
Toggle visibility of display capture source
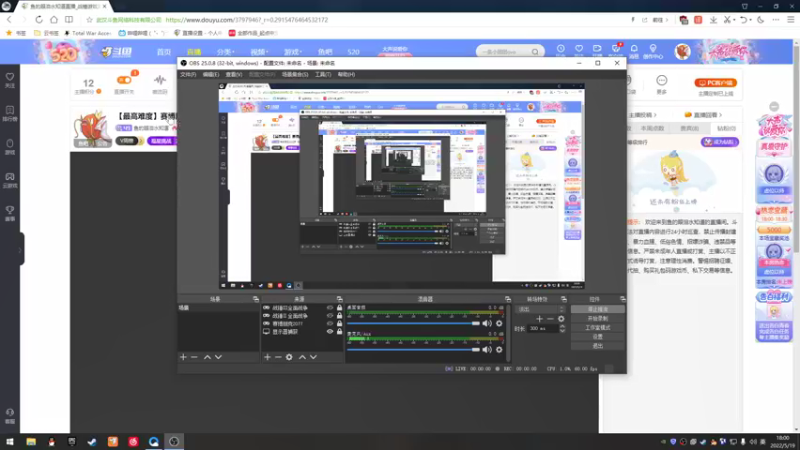pyautogui.click(x=330, y=332)
